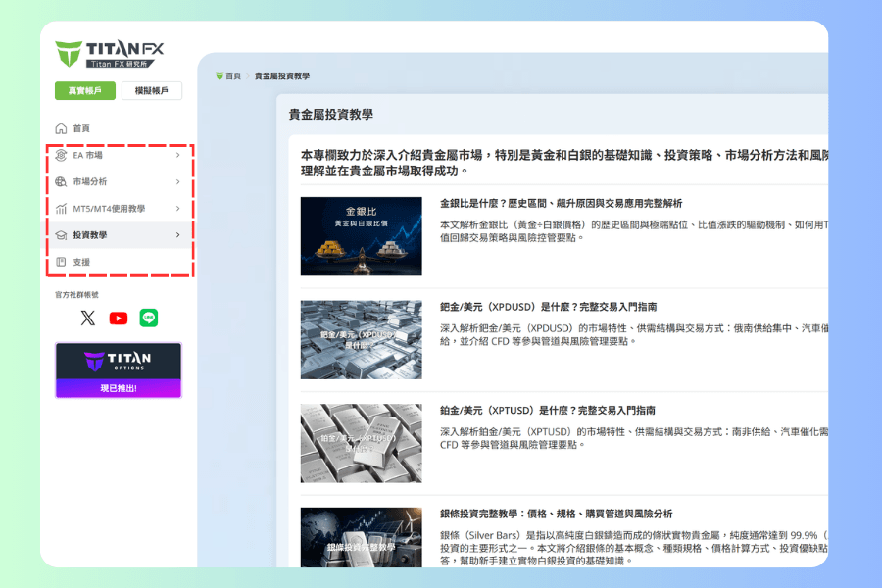Click the home icon beside 首頁 in the sidebar
This screenshot has width=882, height=588.
coord(61,128)
